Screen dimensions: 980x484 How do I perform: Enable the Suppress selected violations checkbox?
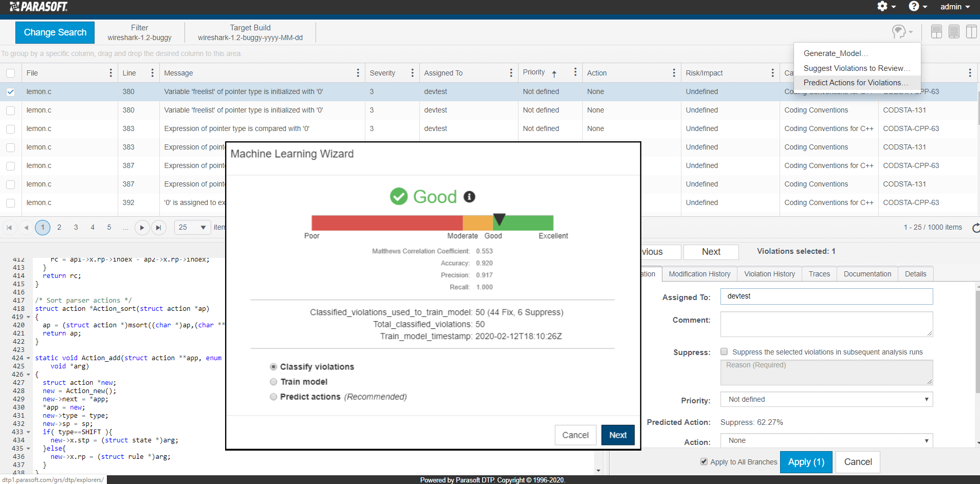724,352
